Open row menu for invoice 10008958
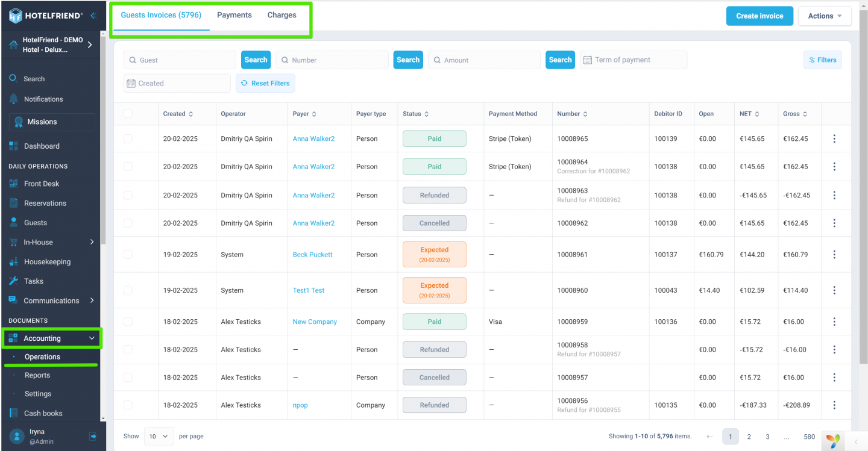 (834, 350)
